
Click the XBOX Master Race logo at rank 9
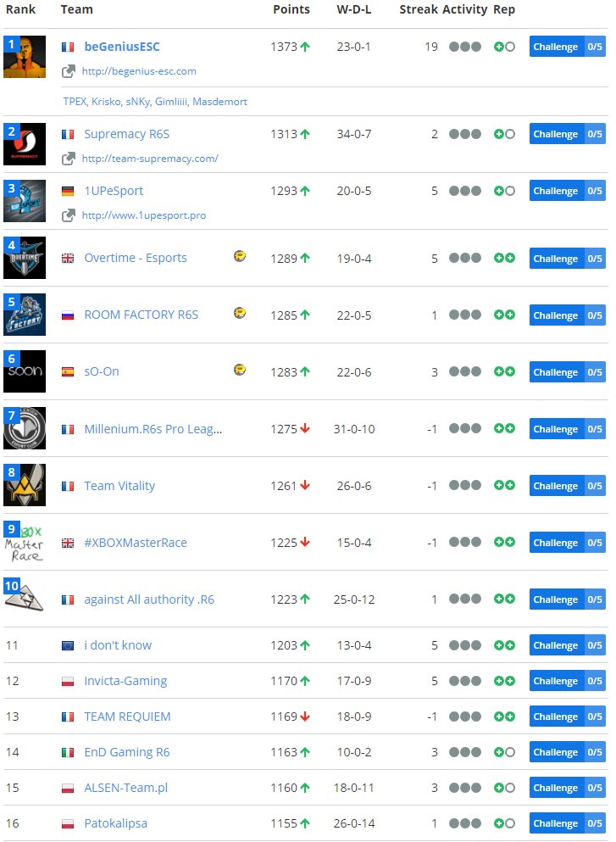(25, 542)
